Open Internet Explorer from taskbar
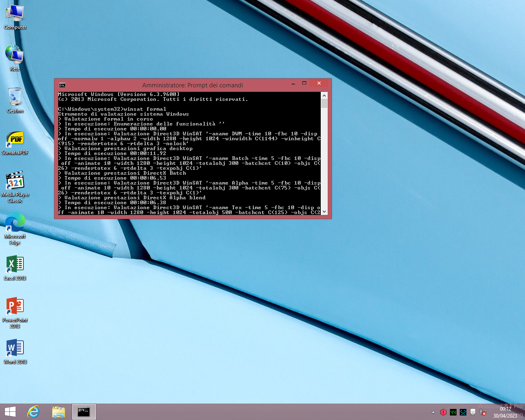This screenshot has width=525, height=420. pyautogui.click(x=33, y=412)
